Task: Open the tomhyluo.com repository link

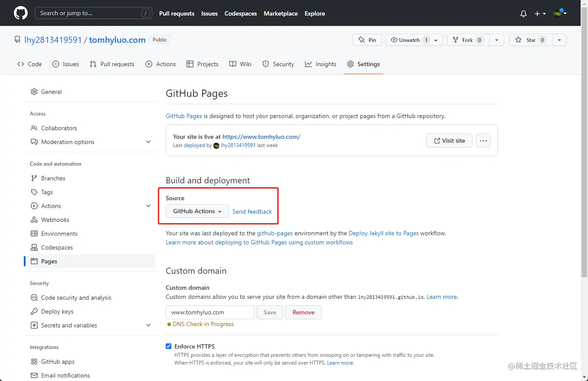Action: coord(117,40)
